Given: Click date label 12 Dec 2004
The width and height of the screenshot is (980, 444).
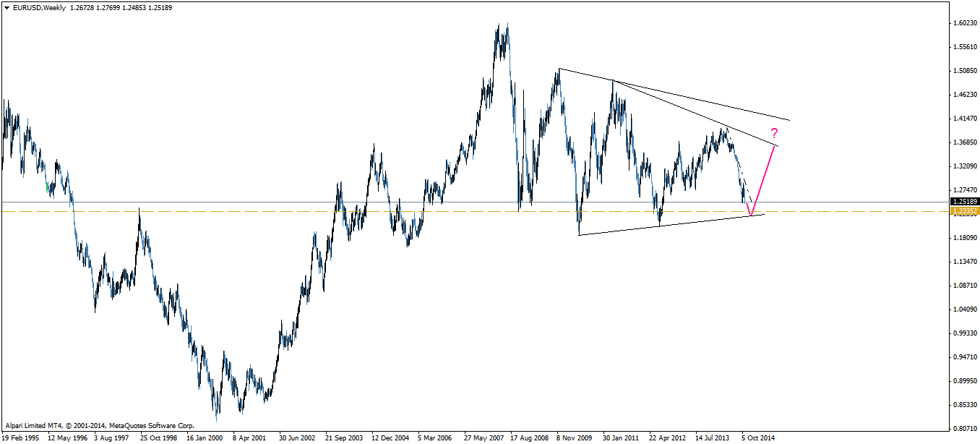Looking at the screenshot, I should [391, 438].
